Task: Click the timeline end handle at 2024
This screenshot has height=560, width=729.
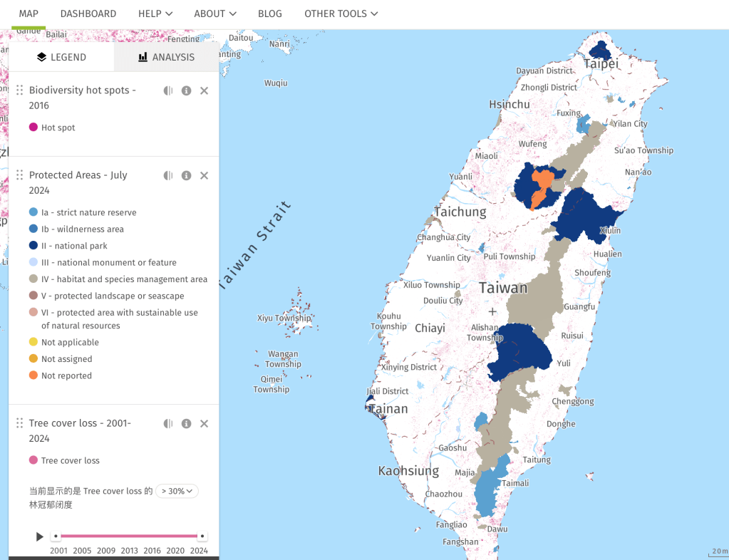Action: coord(202,536)
